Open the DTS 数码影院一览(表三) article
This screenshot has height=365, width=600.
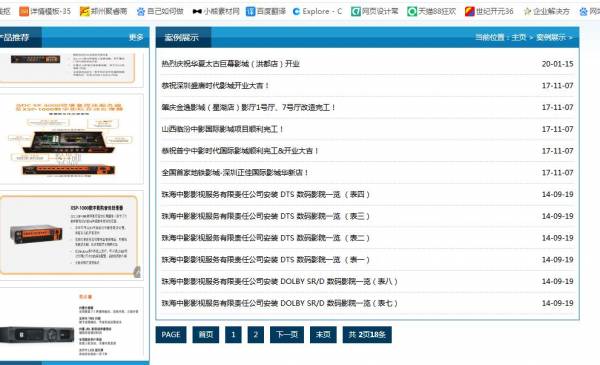click(266, 216)
